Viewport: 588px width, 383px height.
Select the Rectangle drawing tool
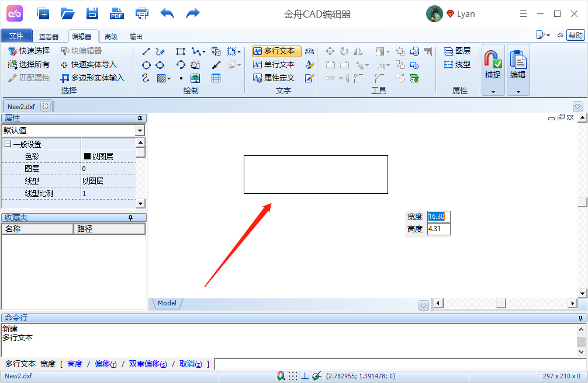pyautogui.click(x=181, y=51)
